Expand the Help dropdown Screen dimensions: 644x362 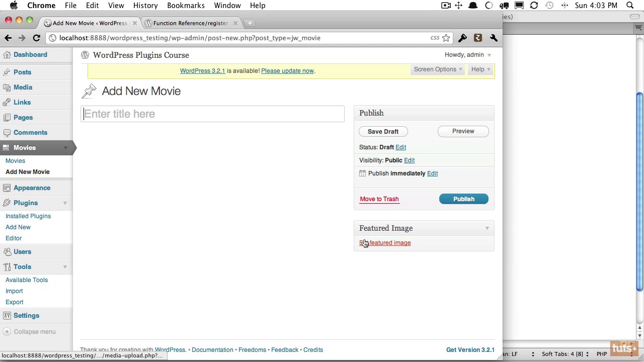click(x=481, y=69)
